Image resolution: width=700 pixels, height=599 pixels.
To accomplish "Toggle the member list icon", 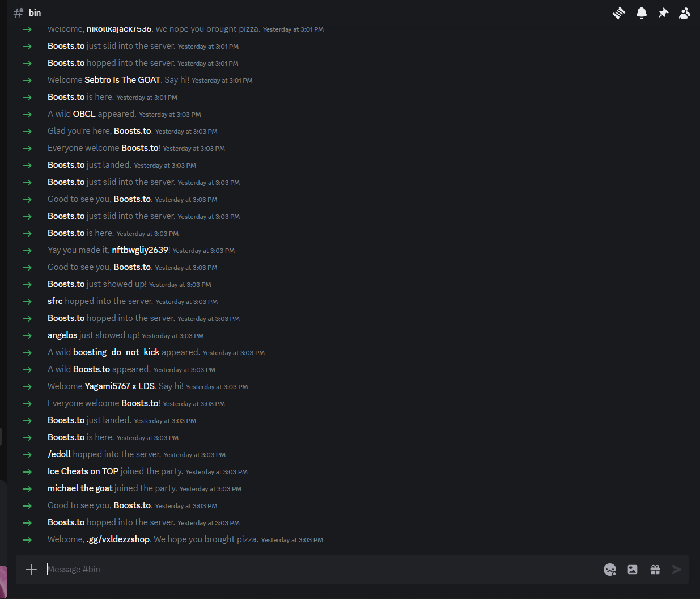I will [685, 13].
